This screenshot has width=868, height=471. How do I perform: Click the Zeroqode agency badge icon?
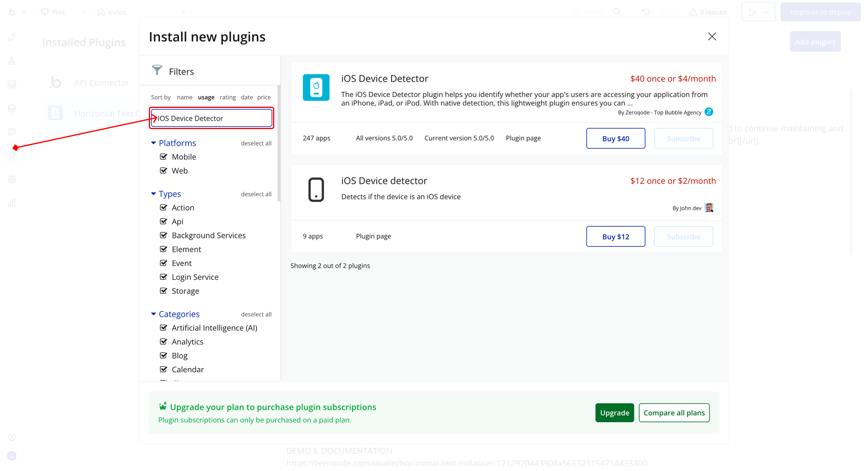[709, 112]
